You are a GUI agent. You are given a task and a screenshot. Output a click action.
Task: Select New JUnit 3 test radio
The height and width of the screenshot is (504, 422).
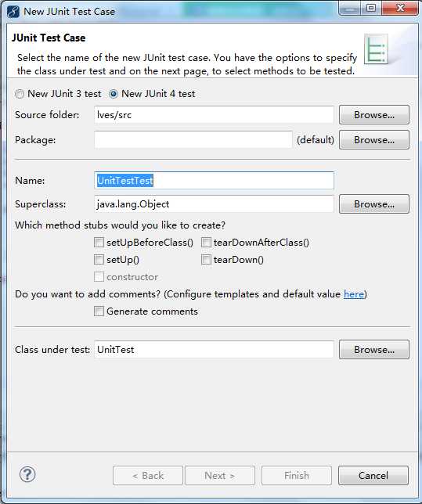pos(20,94)
